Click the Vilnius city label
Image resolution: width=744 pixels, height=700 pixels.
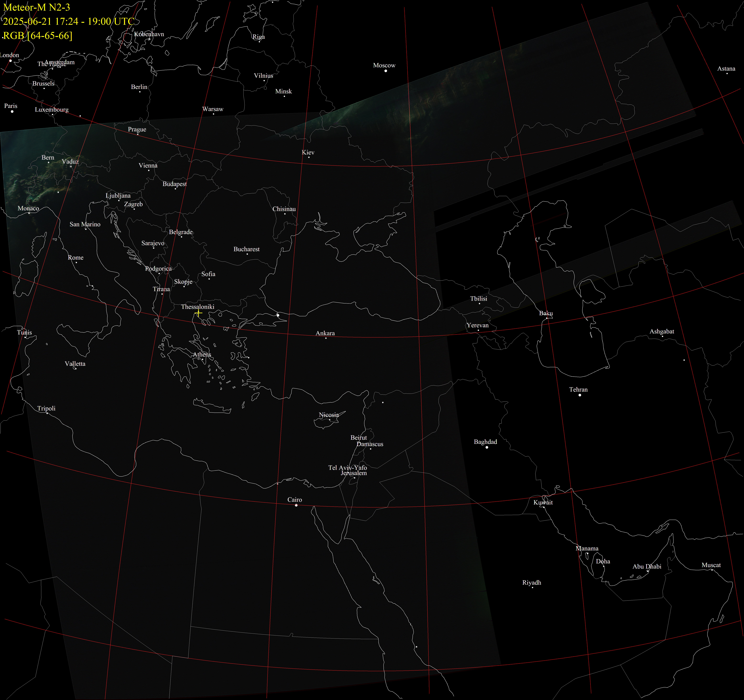[x=263, y=76]
